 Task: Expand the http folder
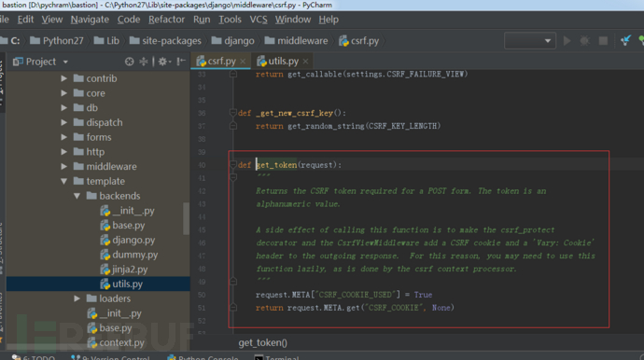tap(64, 152)
